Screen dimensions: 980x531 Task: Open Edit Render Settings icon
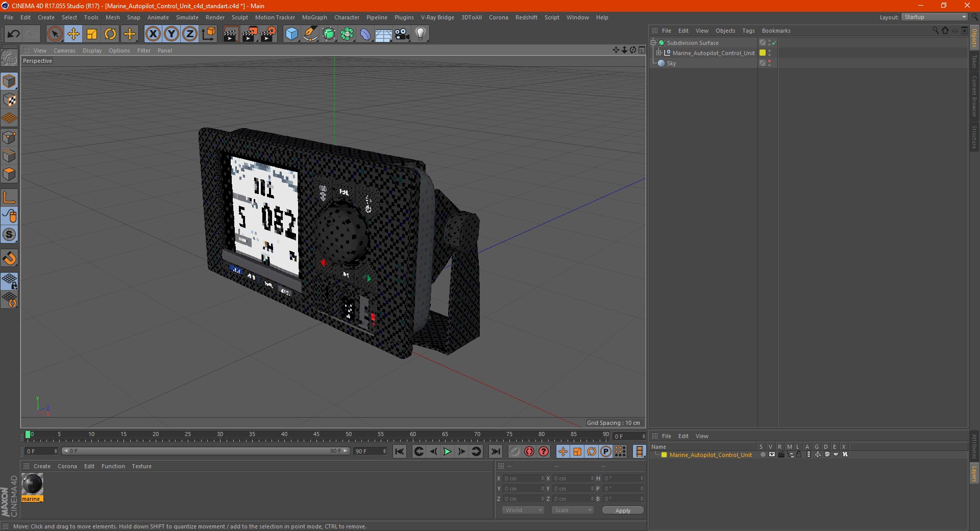pos(268,34)
